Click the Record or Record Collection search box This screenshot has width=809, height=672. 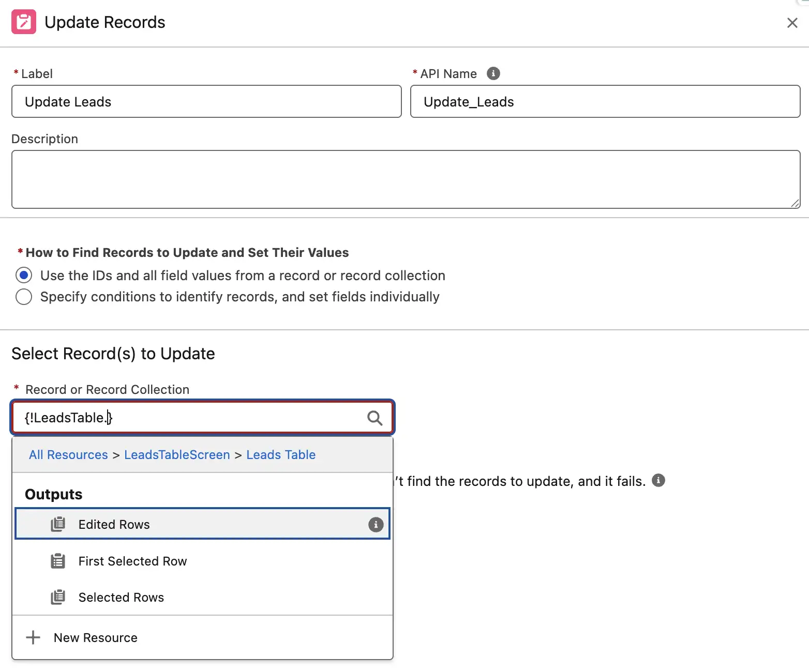[181, 418]
